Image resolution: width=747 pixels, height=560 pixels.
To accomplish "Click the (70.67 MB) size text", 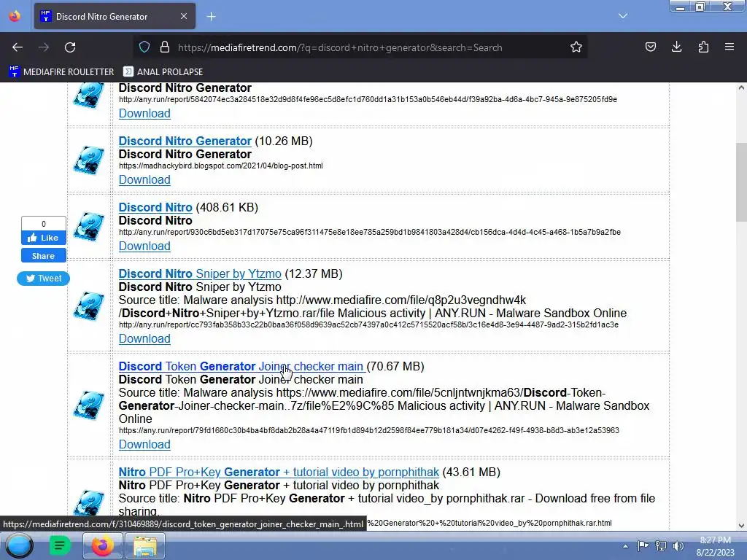I will [x=395, y=366].
